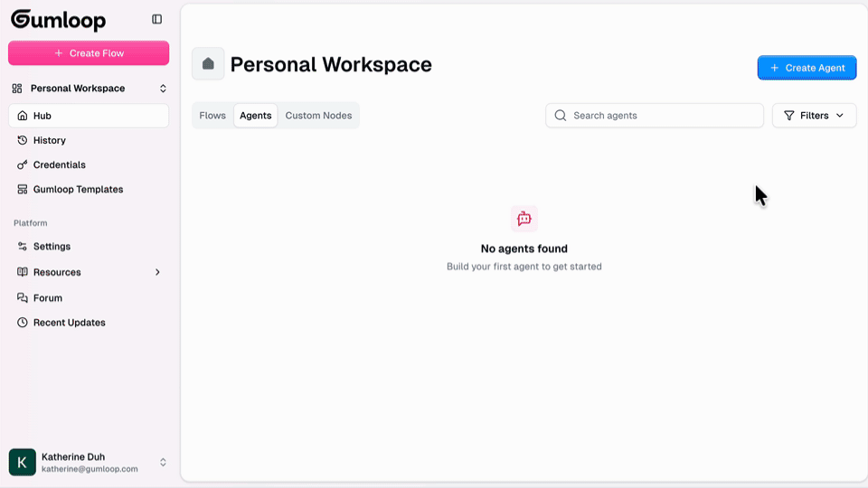The height and width of the screenshot is (488, 868).
Task: Click the Platform section label
Action: (31, 223)
